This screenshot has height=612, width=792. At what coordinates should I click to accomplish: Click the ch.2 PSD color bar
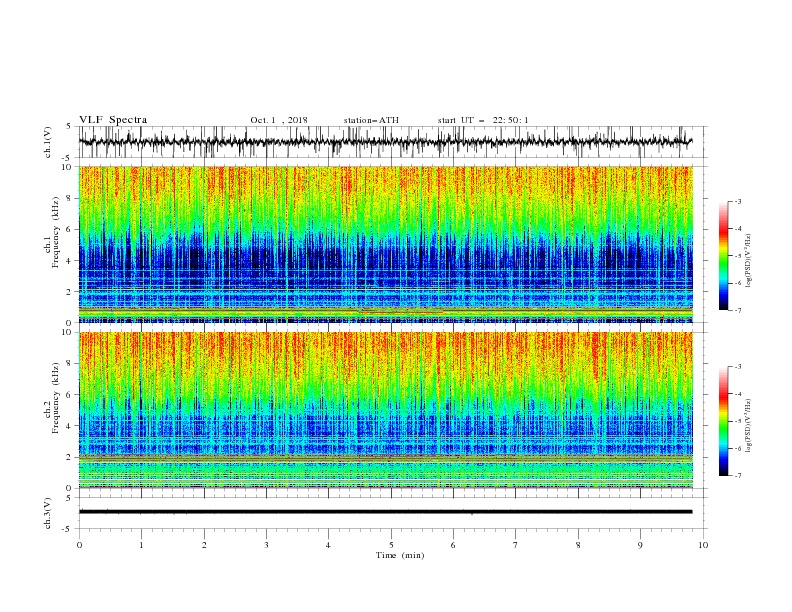click(x=724, y=421)
